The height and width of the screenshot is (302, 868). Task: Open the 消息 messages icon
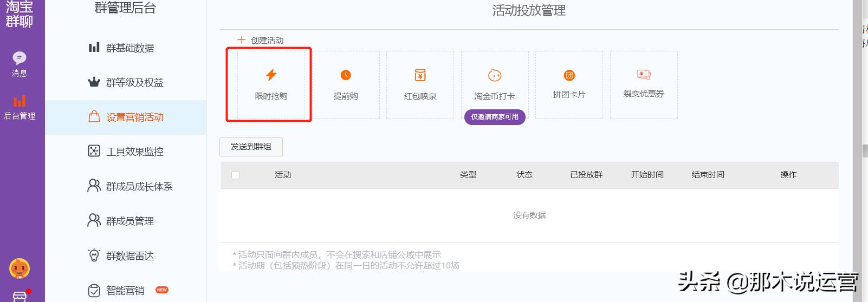click(x=20, y=58)
